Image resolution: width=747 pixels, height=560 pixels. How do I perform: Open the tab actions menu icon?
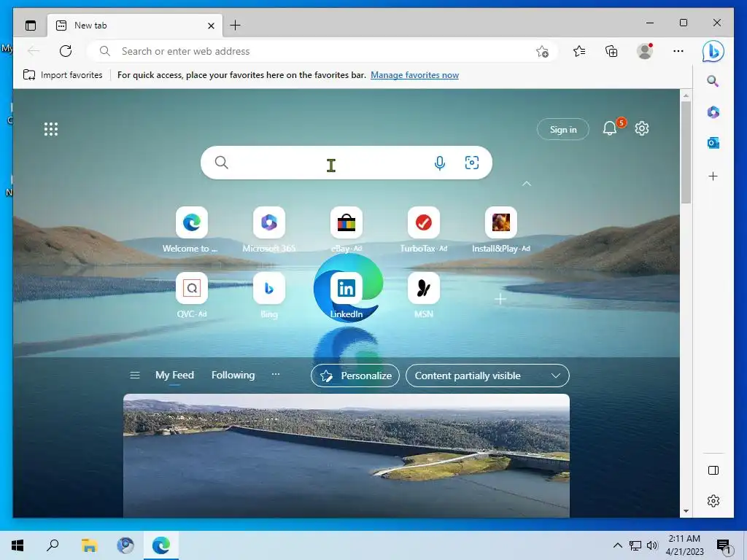(x=31, y=26)
